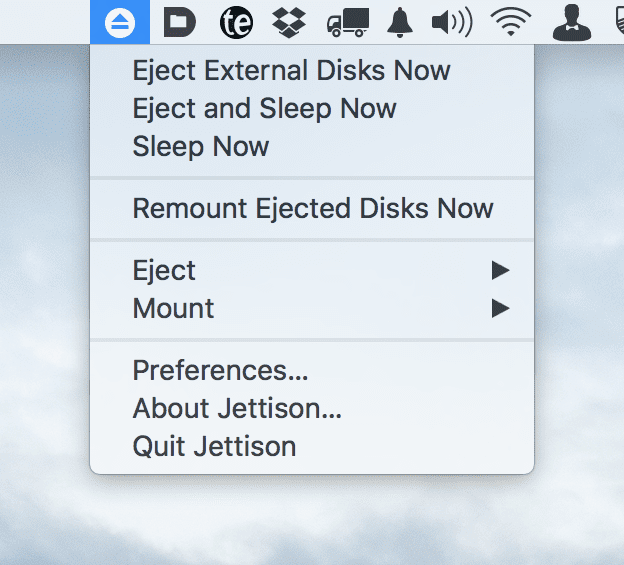Click the bow-tie person menu bar icon
Screen dimensions: 624x565
coord(572,22)
